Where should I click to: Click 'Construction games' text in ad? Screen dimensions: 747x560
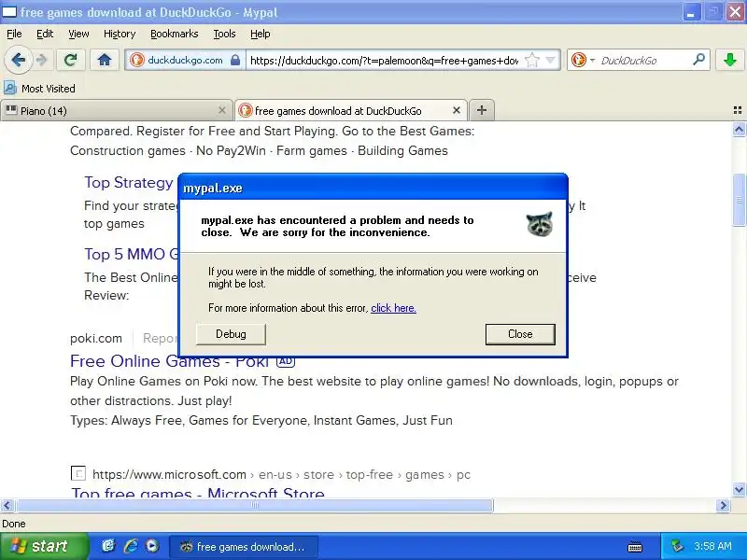[x=128, y=151]
